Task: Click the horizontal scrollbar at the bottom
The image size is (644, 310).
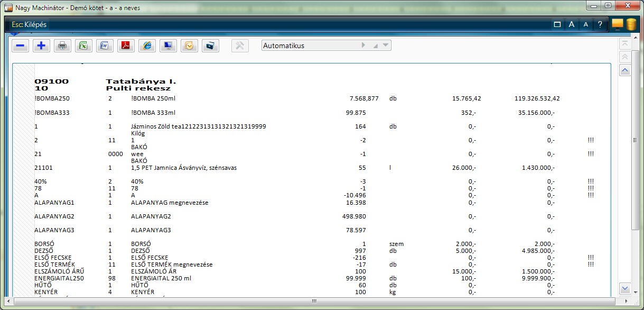Action: [314, 301]
